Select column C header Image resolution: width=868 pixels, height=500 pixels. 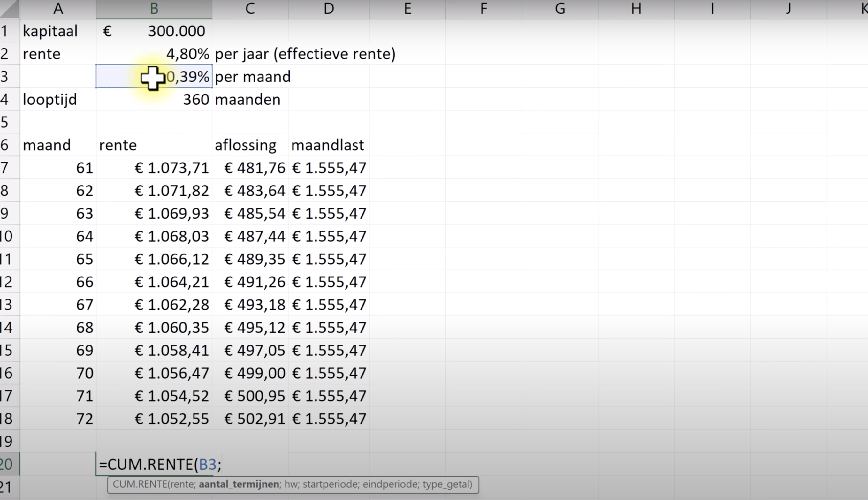(250, 9)
